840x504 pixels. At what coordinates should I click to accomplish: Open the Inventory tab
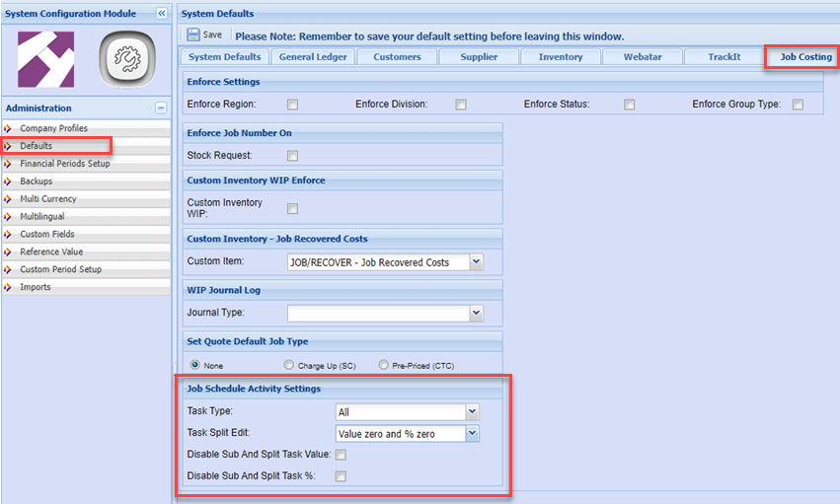pyautogui.click(x=560, y=57)
